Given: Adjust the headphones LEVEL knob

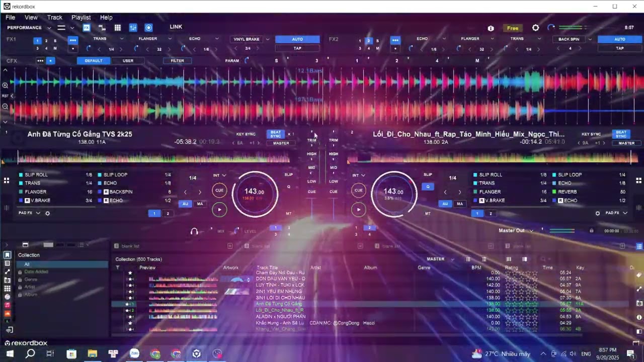Looking at the screenshot, I should [237, 231].
